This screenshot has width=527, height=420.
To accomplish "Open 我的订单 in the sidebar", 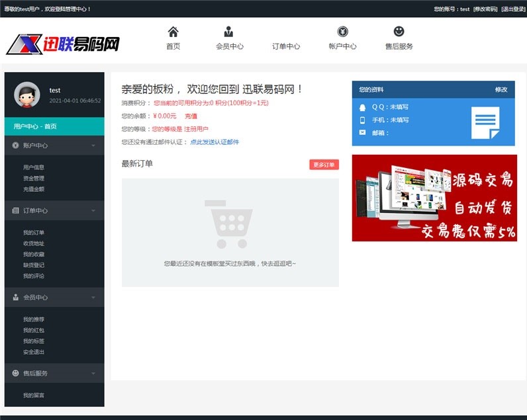I will [x=34, y=233].
